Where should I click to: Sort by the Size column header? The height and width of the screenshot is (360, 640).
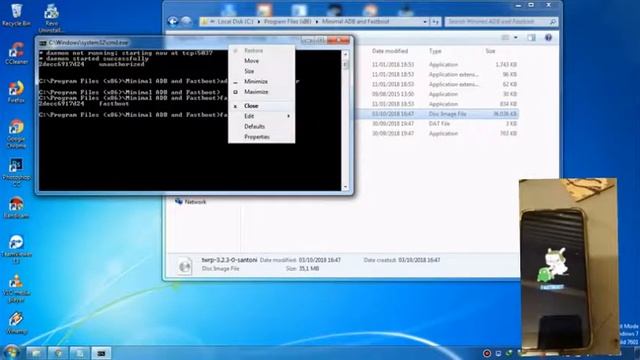pyautogui.click(x=490, y=51)
